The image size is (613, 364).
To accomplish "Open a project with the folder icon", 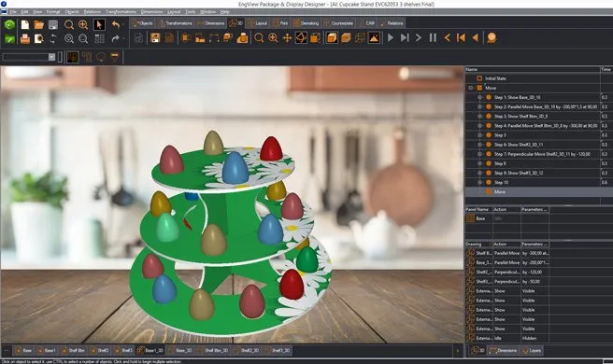I will [38, 25].
